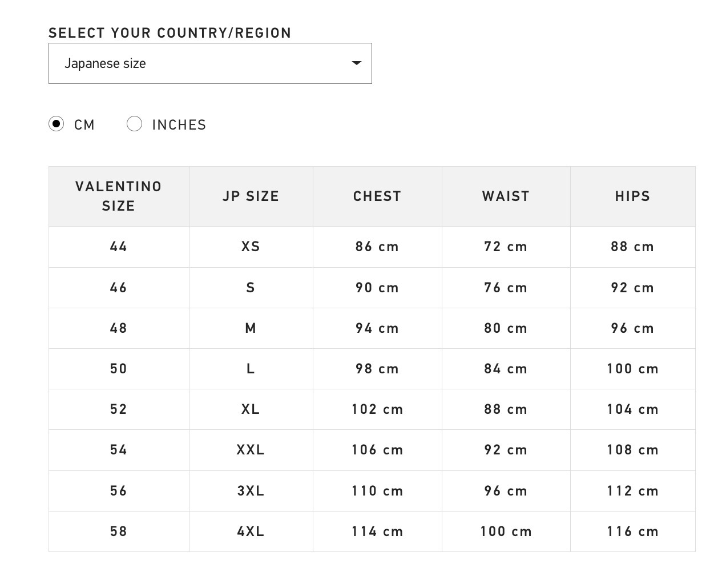This screenshot has height=588, width=718.
Task: Click the M size cell
Action: pos(251,328)
